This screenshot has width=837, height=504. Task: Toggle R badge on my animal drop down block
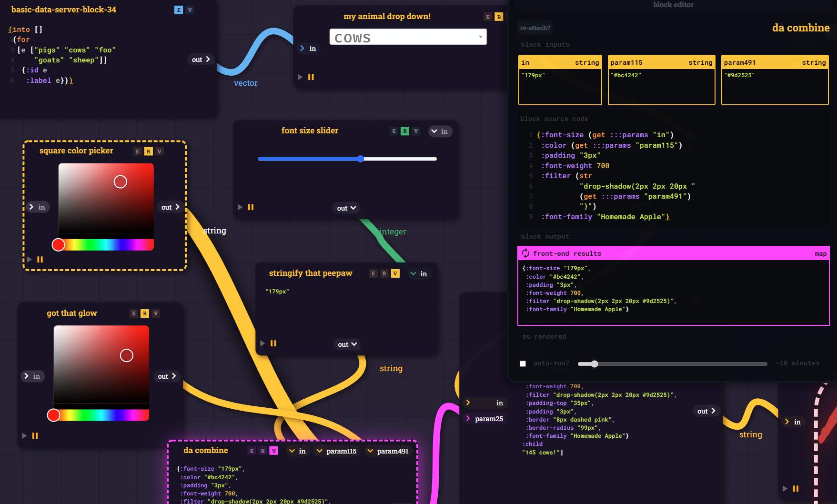coord(499,17)
